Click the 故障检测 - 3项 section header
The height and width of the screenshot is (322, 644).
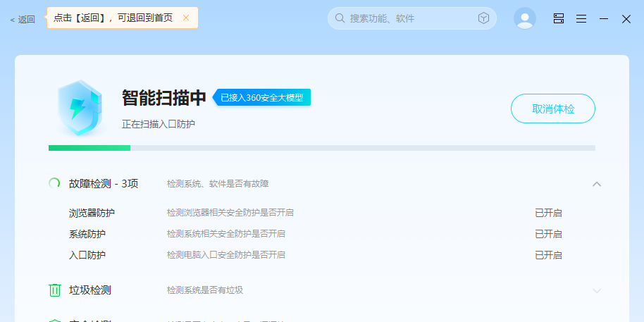coord(104,184)
